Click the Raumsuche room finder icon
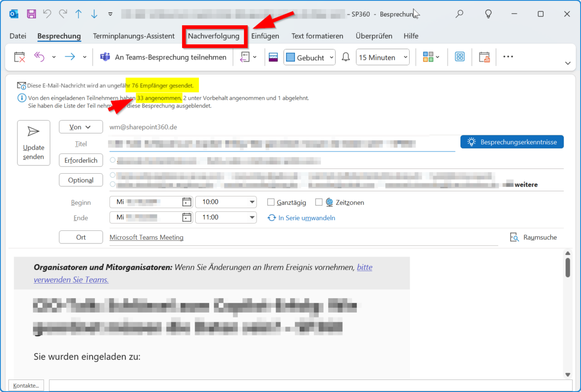Image resolution: width=581 pixels, height=392 pixels. click(515, 237)
